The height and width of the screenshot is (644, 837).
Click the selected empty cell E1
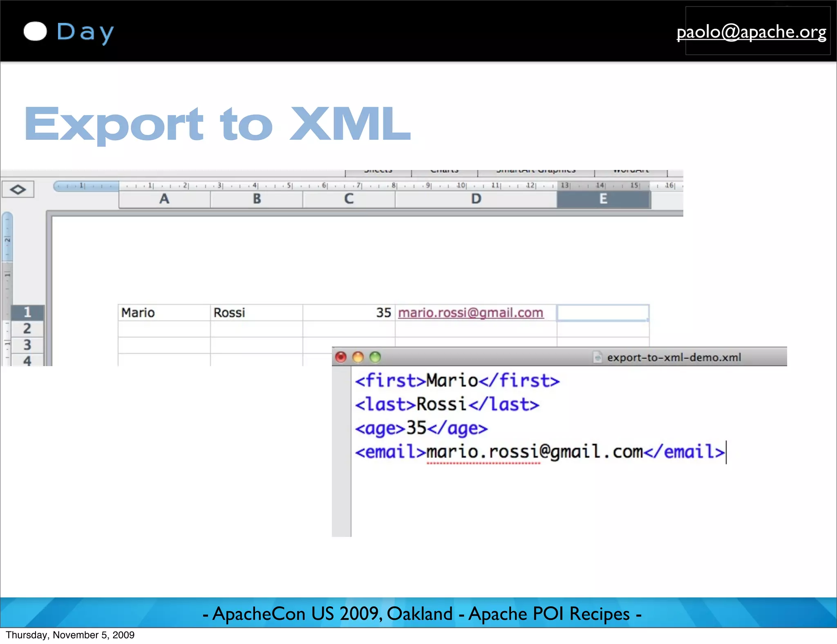coord(603,313)
